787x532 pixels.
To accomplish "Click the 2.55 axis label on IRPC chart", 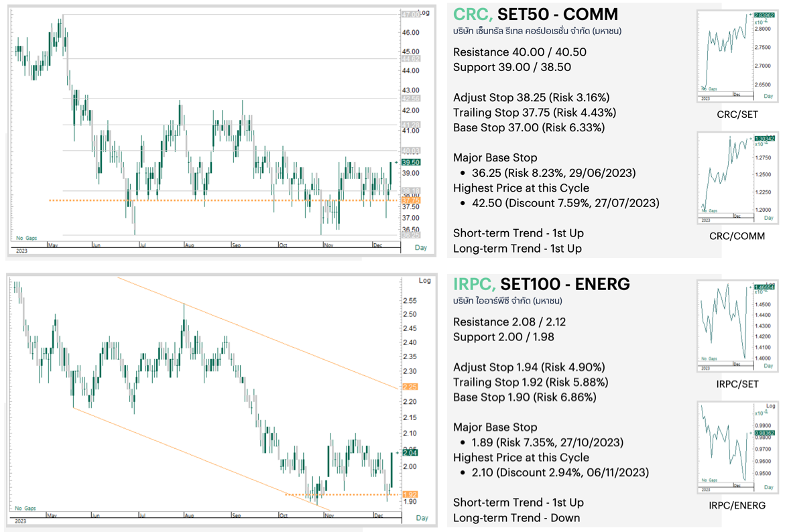I will (410, 301).
